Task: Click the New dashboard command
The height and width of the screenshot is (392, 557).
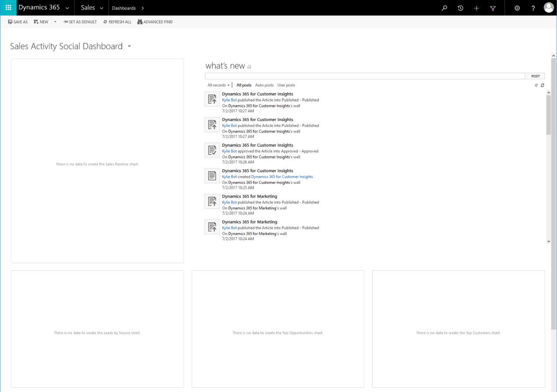Action: [41, 22]
